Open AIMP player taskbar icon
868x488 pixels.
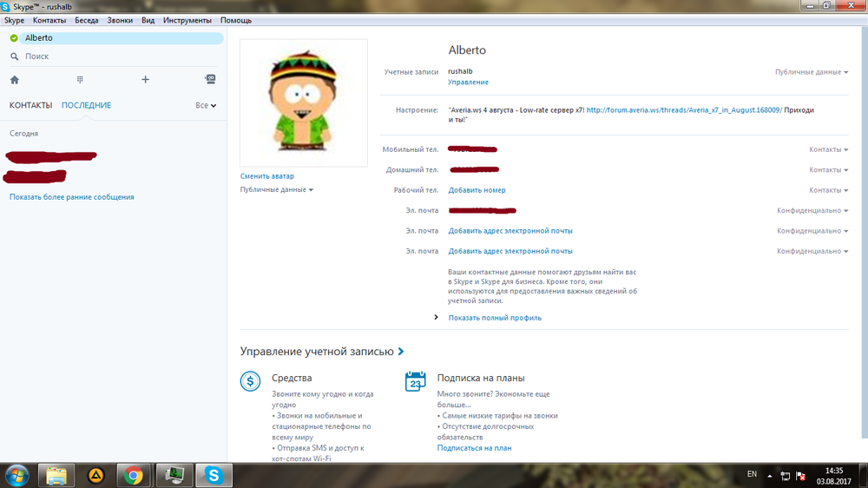click(95, 475)
